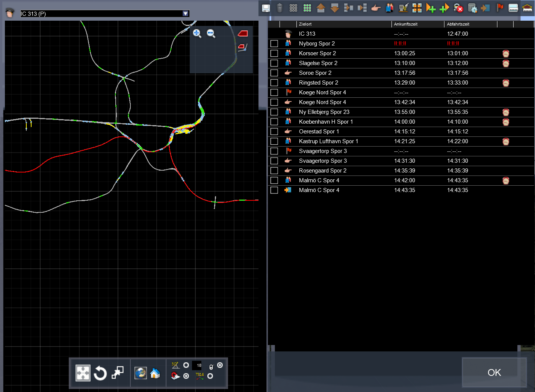535x392 pixels.
Task: Check the Nyborg Spor 2 checkbox
Action: tap(274, 44)
